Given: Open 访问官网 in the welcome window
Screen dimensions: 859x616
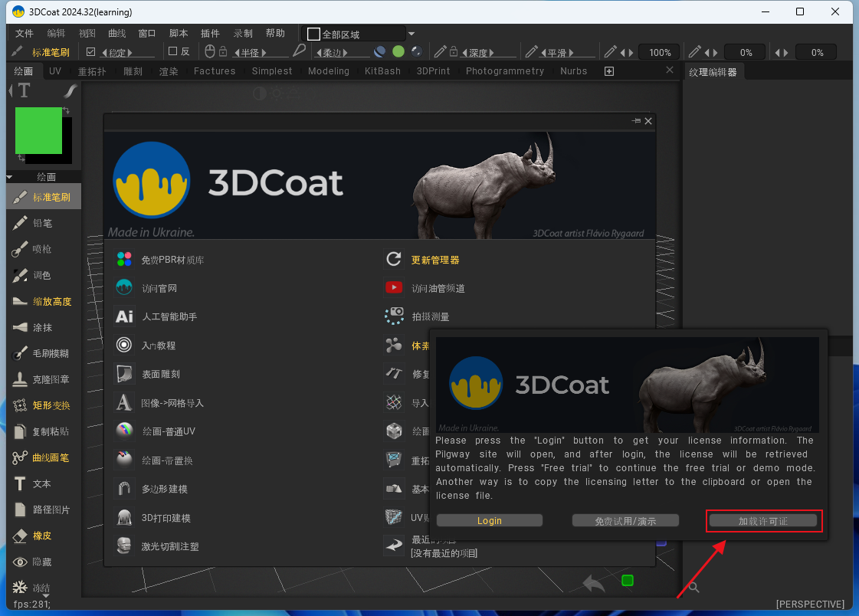Looking at the screenshot, I should tap(146, 288).
